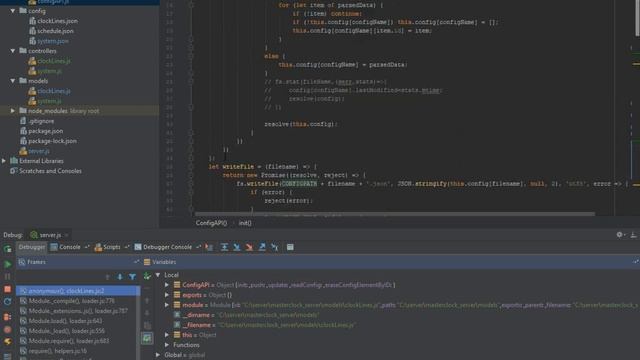640x360 pixels.
Task: Stop debugging with the red square icon
Action: click(7, 289)
